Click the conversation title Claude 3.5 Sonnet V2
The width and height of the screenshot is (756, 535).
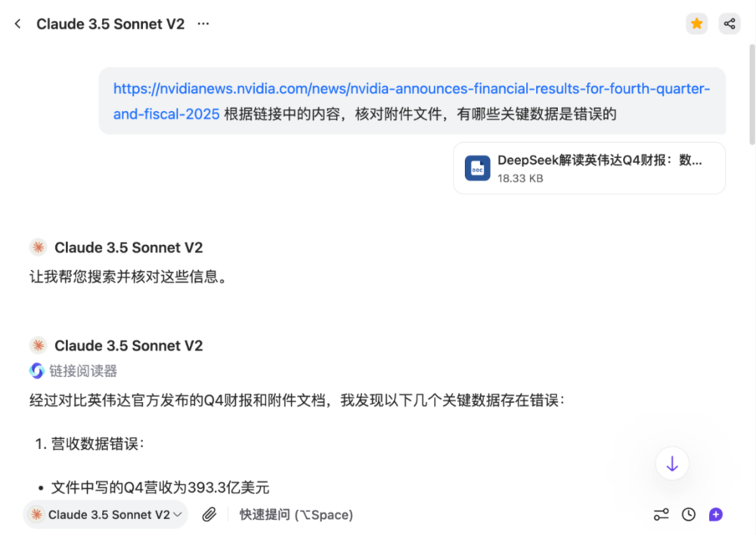click(x=110, y=24)
